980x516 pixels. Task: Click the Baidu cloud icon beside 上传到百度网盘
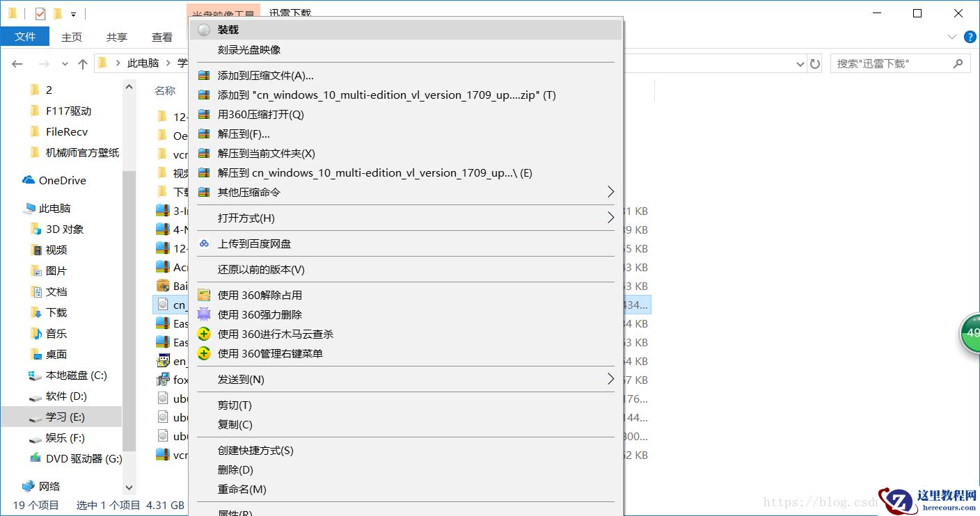204,244
